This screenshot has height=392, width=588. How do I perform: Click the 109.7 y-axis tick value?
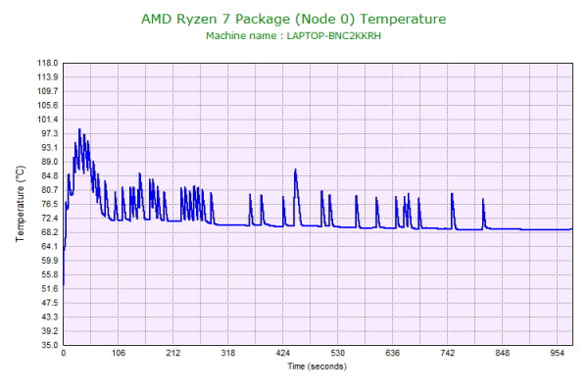pos(48,91)
